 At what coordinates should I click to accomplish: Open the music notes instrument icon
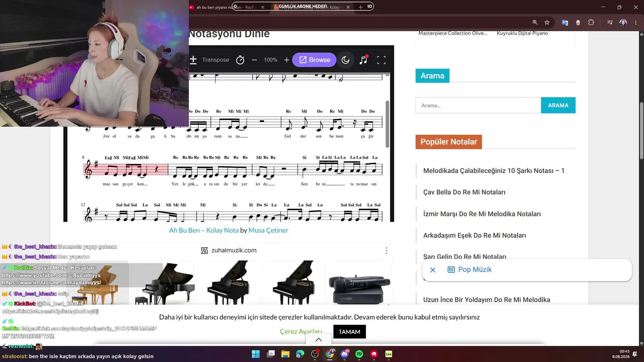click(x=363, y=60)
